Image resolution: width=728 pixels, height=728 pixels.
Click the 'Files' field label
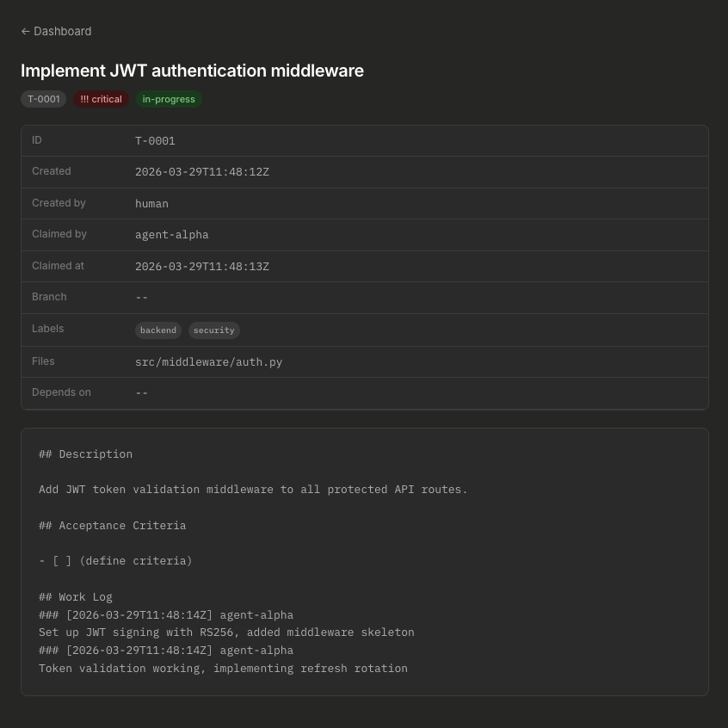click(43, 361)
